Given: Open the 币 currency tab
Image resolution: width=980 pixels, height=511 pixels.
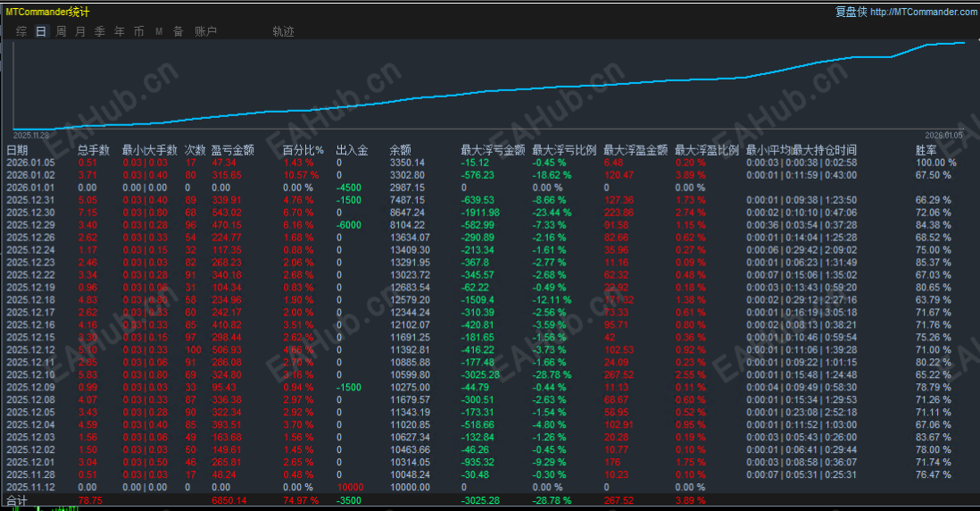Looking at the screenshot, I should tap(138, 31).
